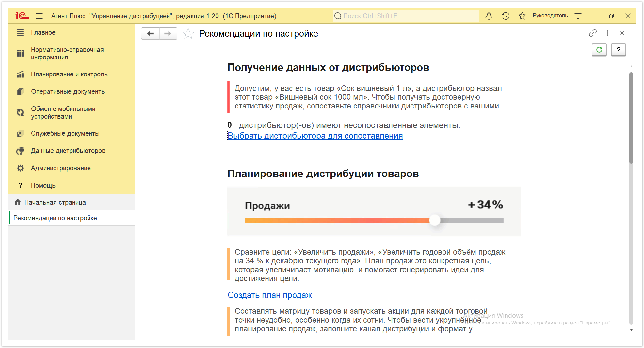The height and width of the screenshot is (348, 644).
Task: Click the scrollbar up arrow
Action: click(x=631, y=67)
